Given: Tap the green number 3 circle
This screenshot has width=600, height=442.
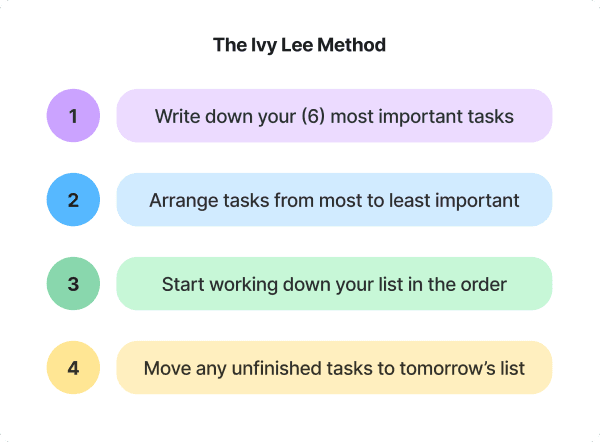Looking at the screenshot, I should 73,283.
